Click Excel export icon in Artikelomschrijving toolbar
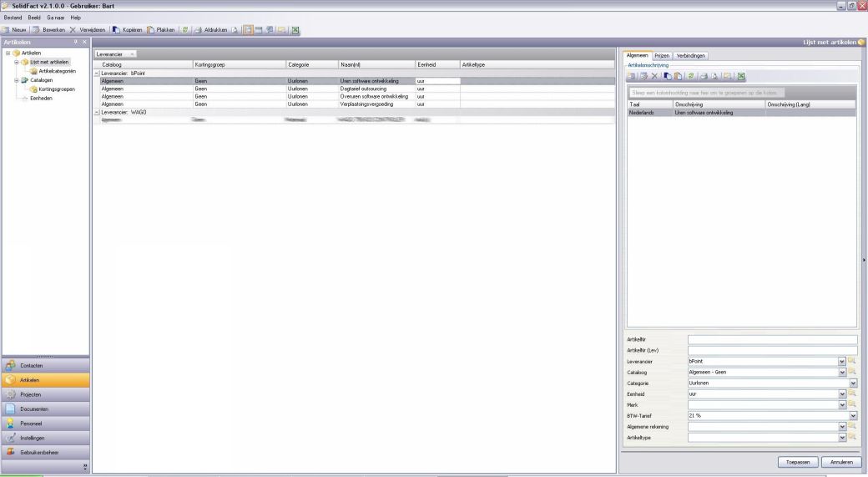The image size is (868, 477). [740, 76]
